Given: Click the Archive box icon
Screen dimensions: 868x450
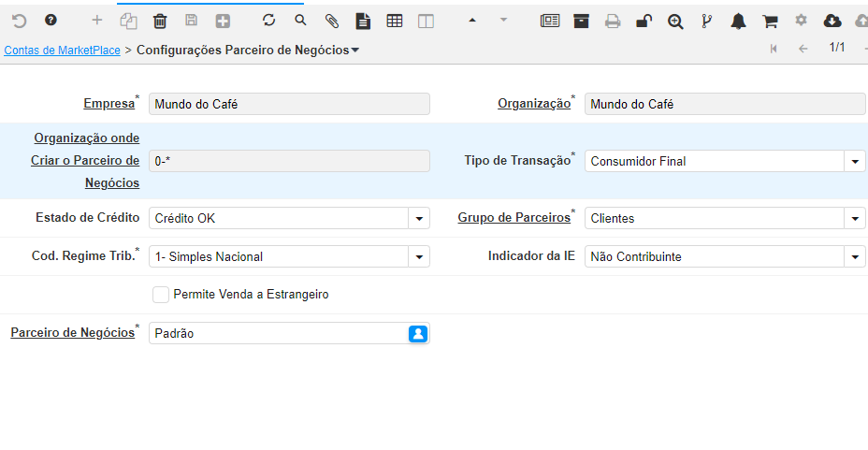Looking at the screenshot, I should [x=582, y=21].
